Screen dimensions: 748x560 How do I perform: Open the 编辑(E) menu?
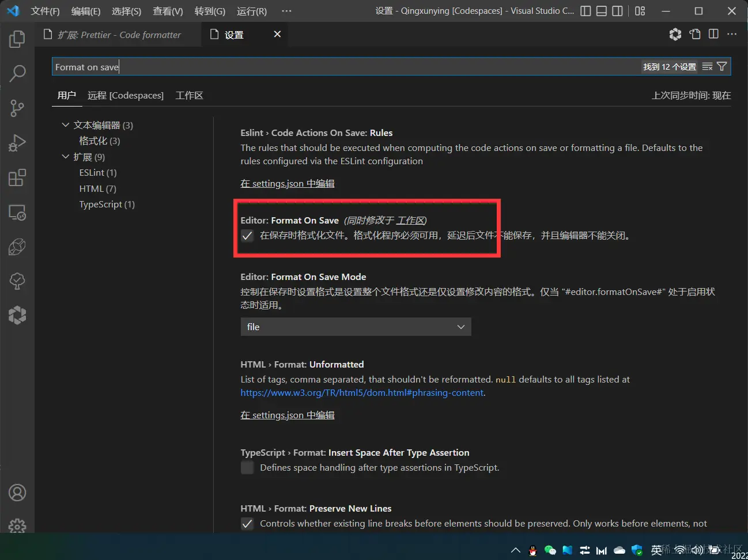pos(86,11)
